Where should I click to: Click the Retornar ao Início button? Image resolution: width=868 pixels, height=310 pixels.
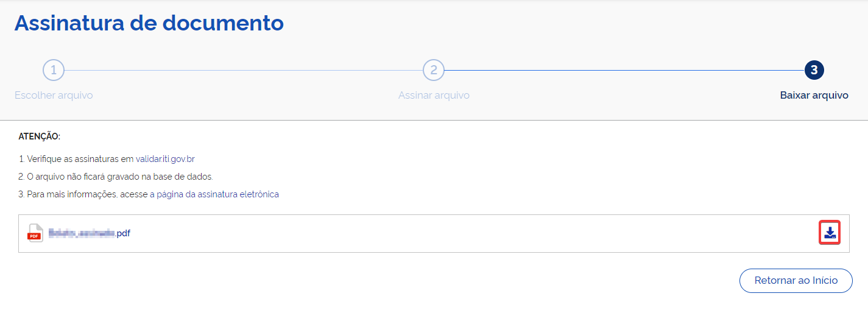[x=796, y=281]
